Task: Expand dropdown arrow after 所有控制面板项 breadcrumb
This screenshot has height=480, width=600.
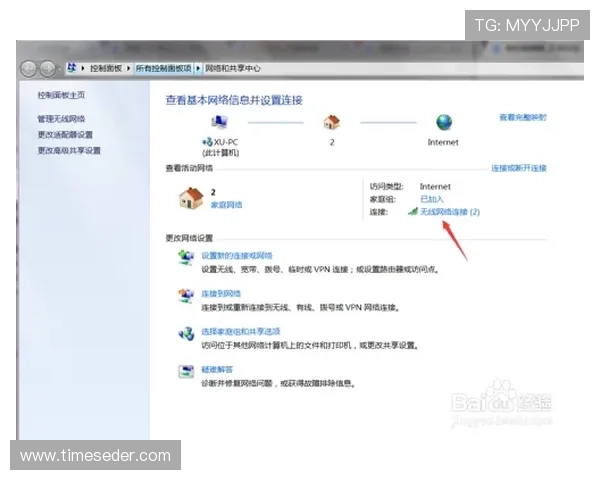Action: (198, 68)
